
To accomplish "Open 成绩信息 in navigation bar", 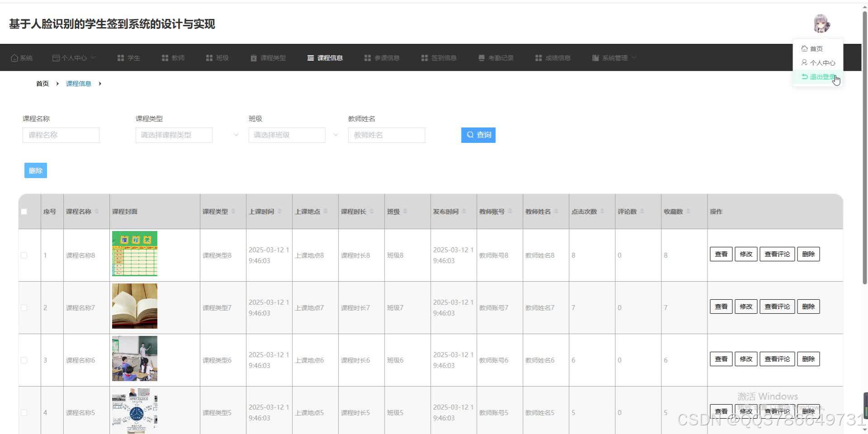I will click(553, 58).
